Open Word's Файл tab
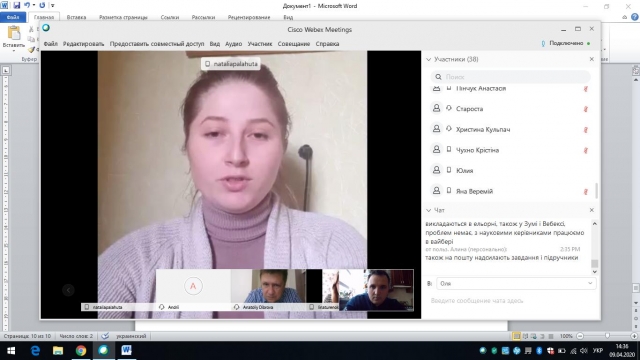640x360 pixels. (x=13, y=17)
